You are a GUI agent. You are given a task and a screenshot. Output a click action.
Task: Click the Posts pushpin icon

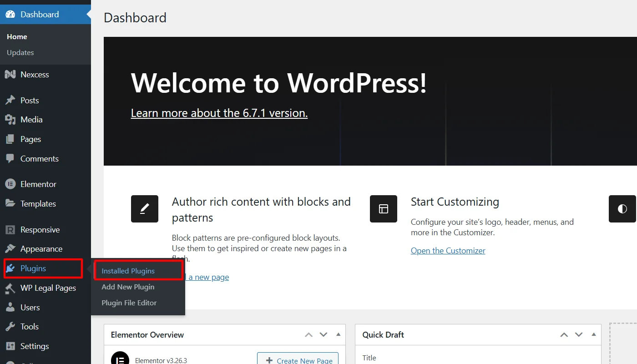click(10, 100)
